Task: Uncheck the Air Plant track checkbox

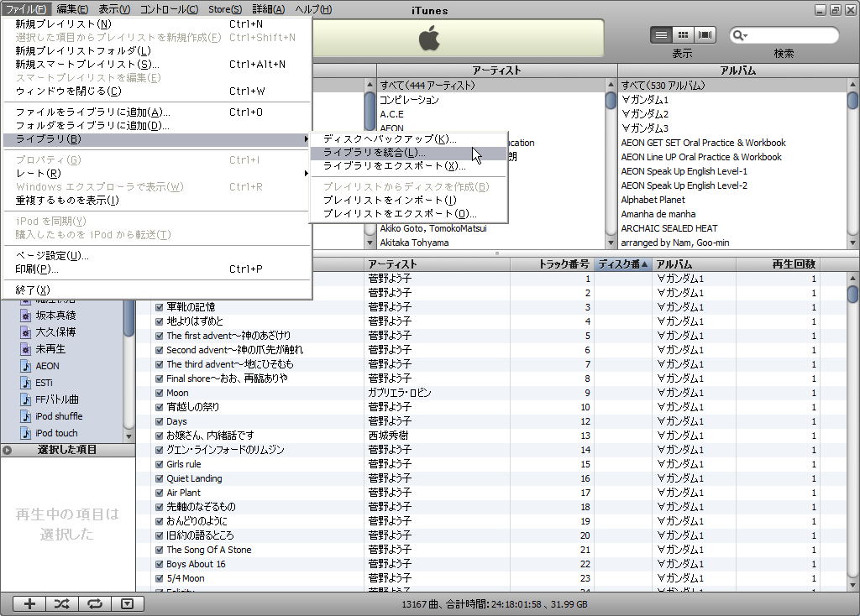Action: pyautogui.click(x=159, y=493)
